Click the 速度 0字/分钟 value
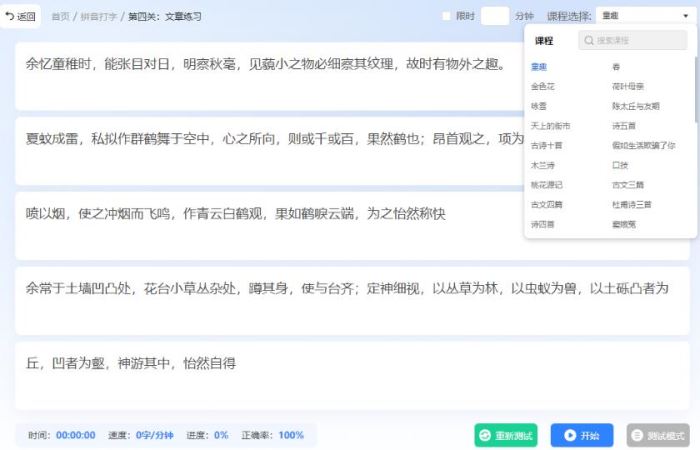 (x=154, y=435)
